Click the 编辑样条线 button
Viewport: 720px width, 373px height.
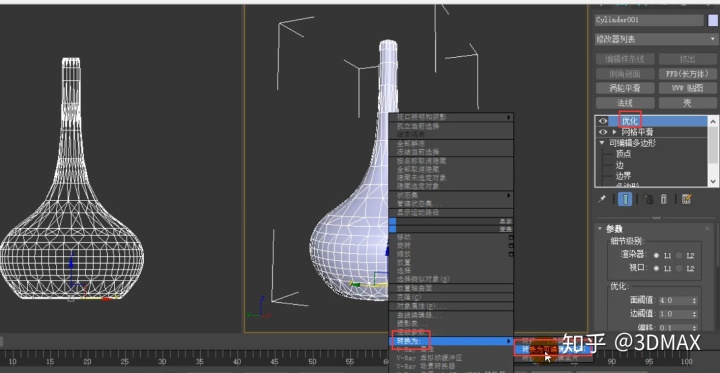pos(625,59)
